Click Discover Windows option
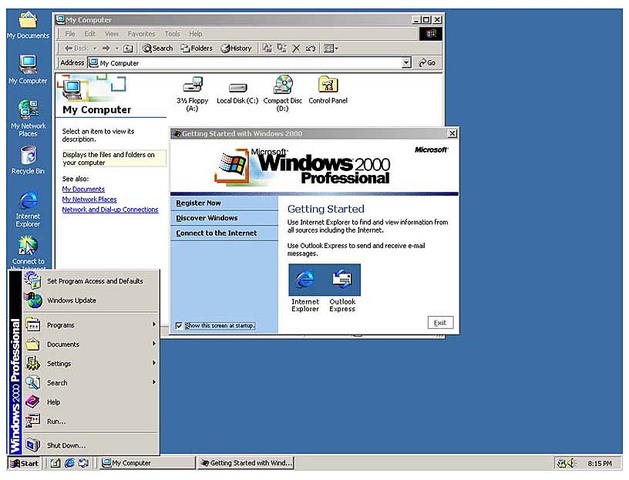 pyautogui.click(x=224, y=218)
